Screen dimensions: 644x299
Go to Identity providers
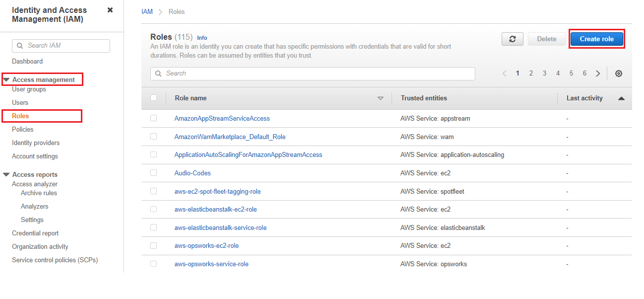(x=36, y=143)
